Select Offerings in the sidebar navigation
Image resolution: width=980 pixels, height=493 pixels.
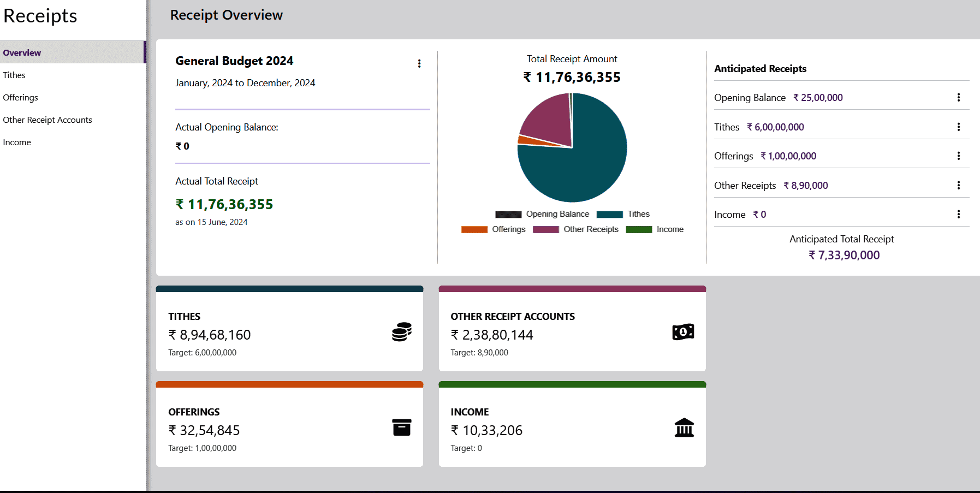[x=20, y=98]
